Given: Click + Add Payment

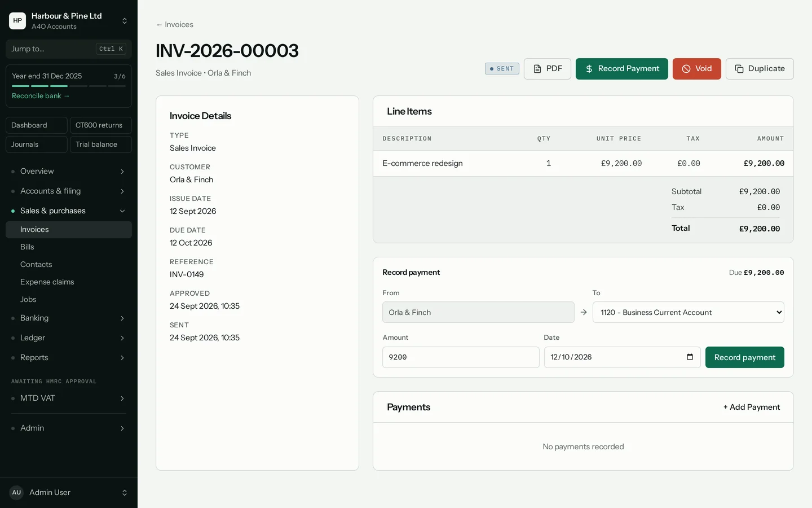Looking at the screenshot, I should (752, 408).
